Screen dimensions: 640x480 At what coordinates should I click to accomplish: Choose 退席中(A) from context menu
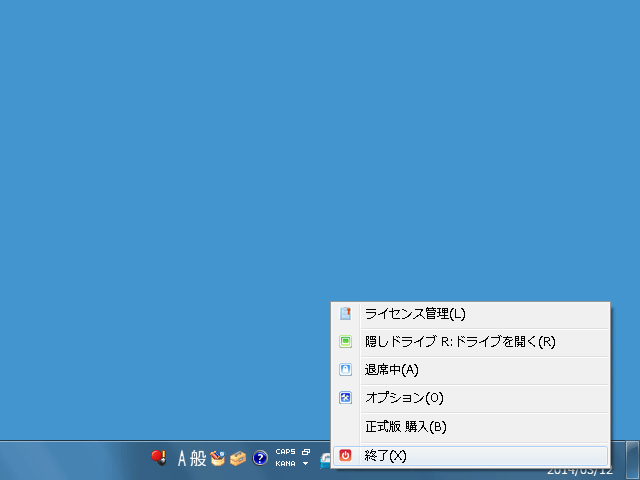tap(470, 370)
